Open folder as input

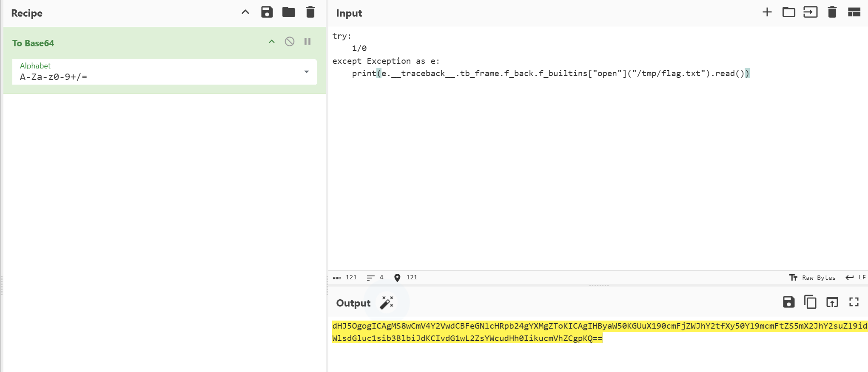click(x=789, y=12)
